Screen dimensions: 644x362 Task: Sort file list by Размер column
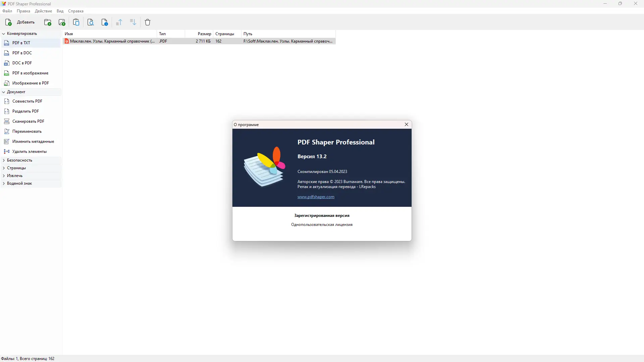(x=204, y=34)
